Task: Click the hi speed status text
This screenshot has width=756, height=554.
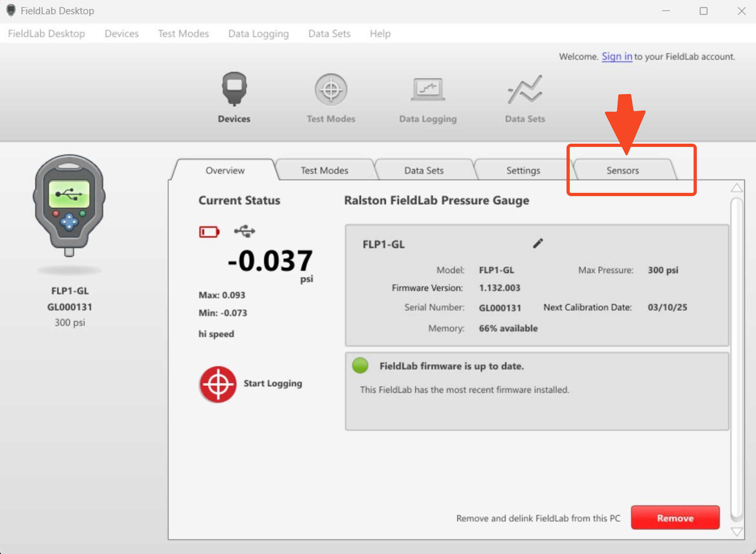Action: pos(216,334)
